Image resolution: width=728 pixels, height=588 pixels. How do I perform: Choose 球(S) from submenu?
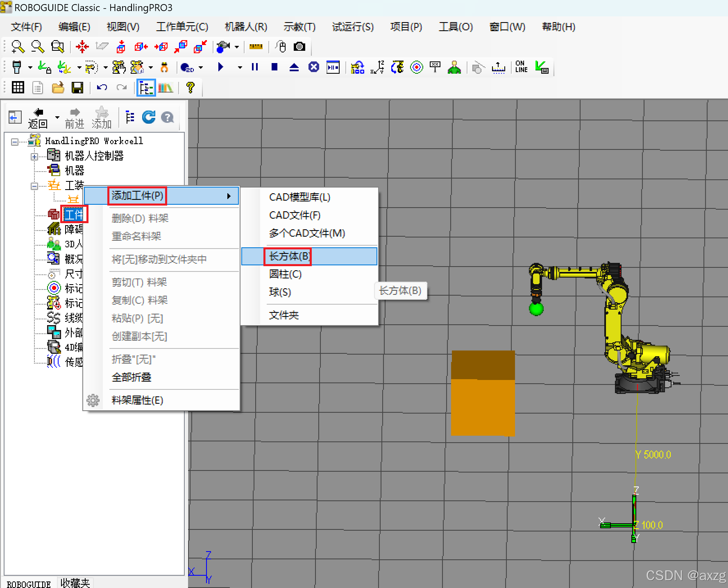point(309,292)
